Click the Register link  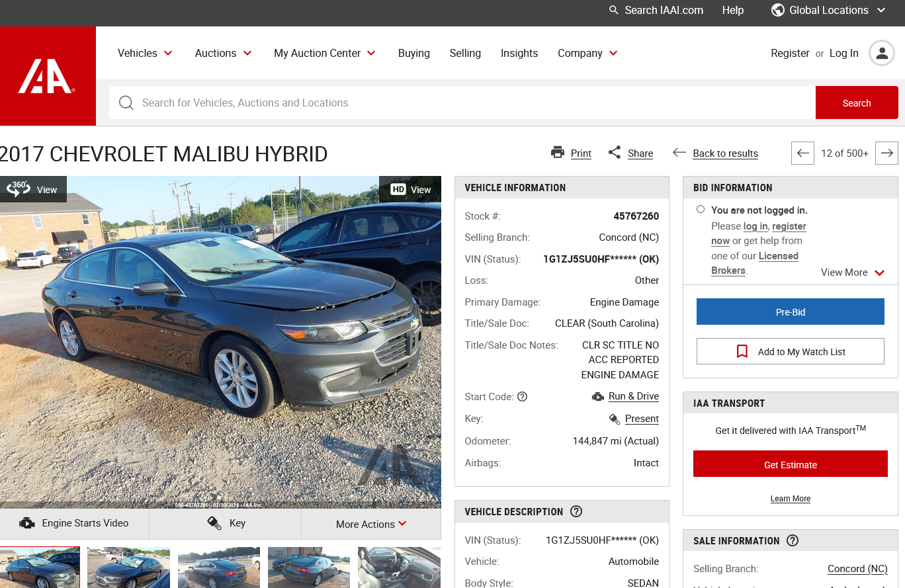point(790,53)
